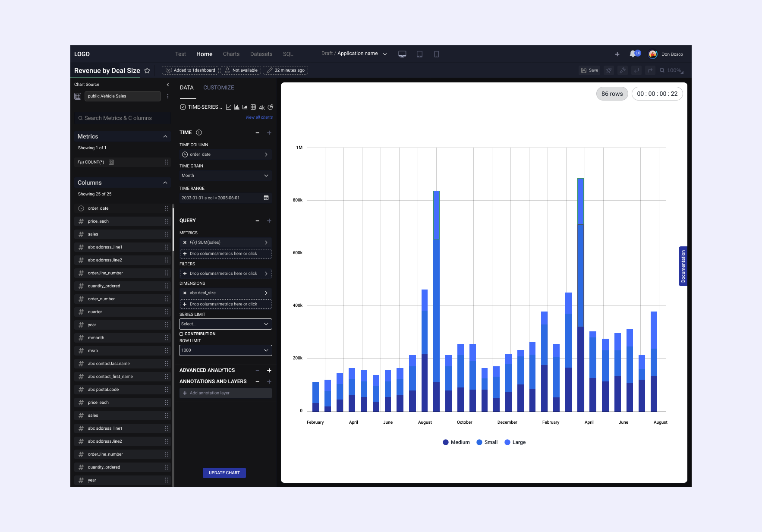Open the SQL menu
762x532 pixels.
[x=288, y=54]
